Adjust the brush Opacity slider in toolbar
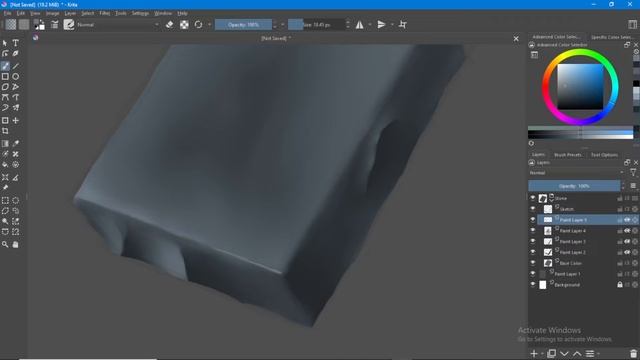Viewport: 640px width, 360px height. coord(243,24)
